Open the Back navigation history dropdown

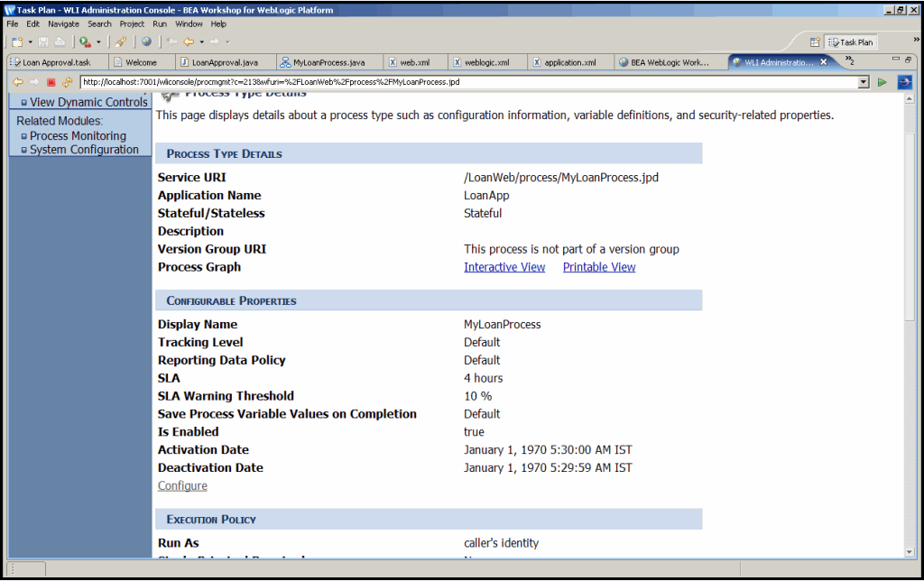coord(201,42)
